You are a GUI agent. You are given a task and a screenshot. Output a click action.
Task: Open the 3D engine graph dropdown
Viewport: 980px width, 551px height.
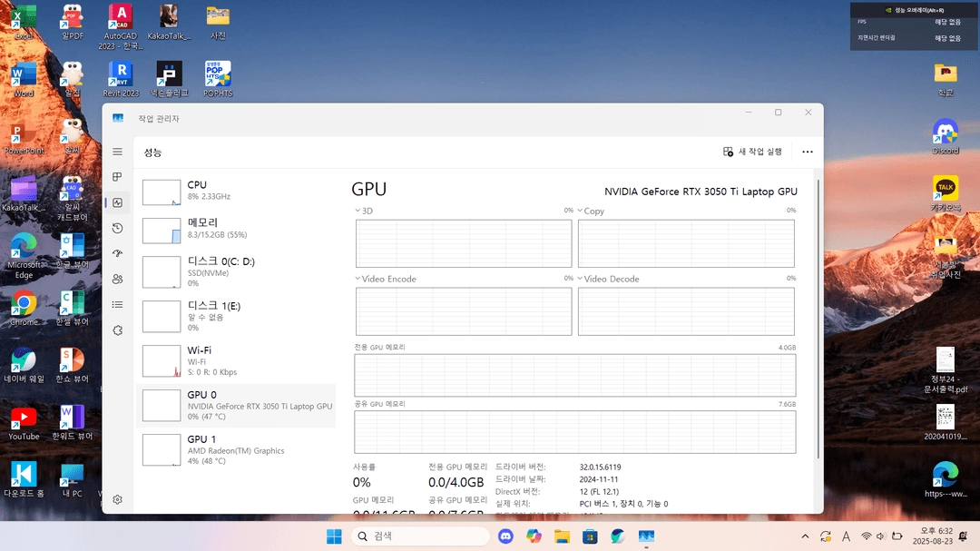[364, 211]
